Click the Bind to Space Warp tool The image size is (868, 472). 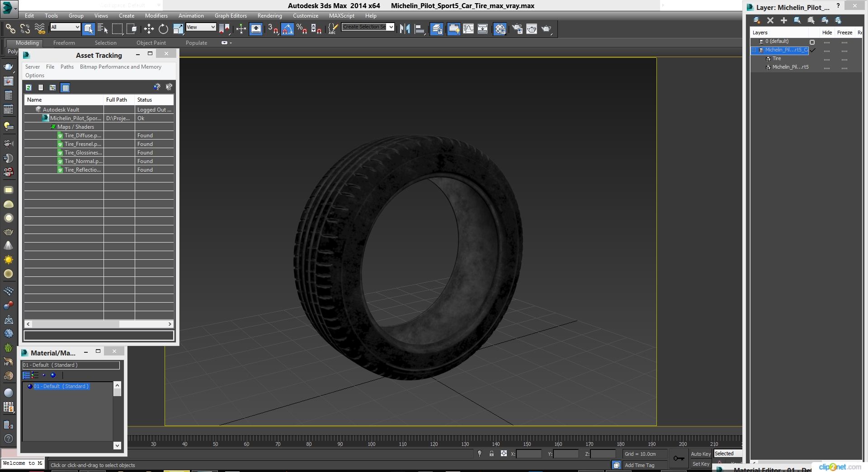click(x=40, y=29)
